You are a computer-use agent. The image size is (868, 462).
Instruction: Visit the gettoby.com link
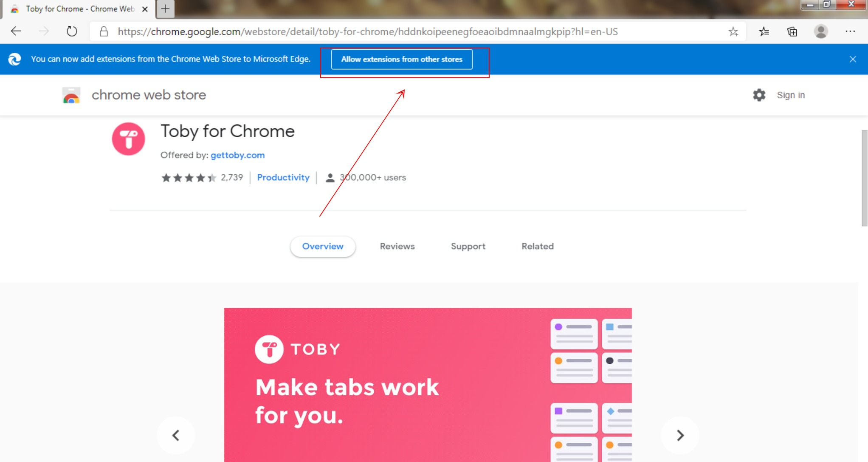pos(237,155)
